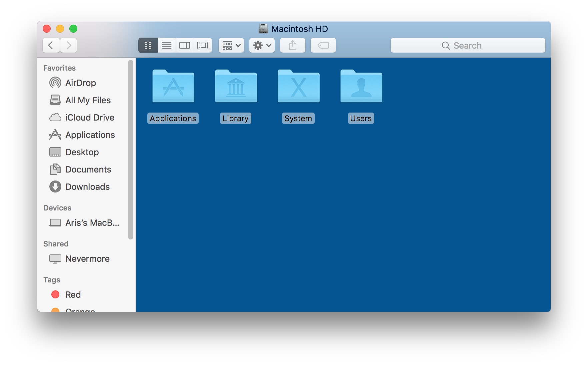Screen dimensions: 588x365
Task: Click the Share toolbar button
Action: (293, 45)
